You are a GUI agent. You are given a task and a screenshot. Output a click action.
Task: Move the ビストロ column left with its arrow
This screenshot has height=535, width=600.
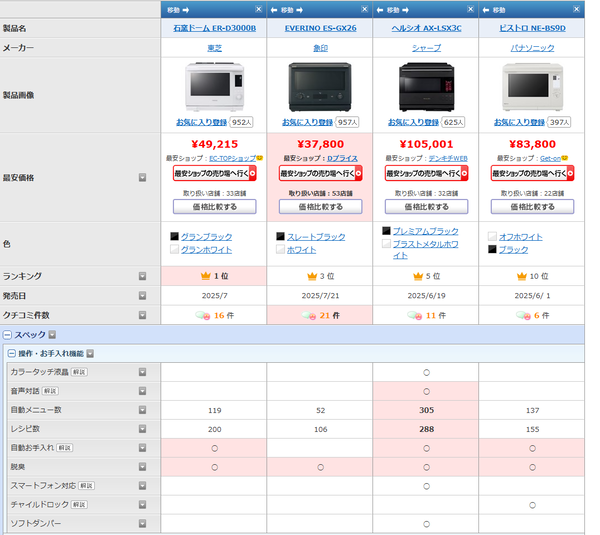tap(486, 10)
